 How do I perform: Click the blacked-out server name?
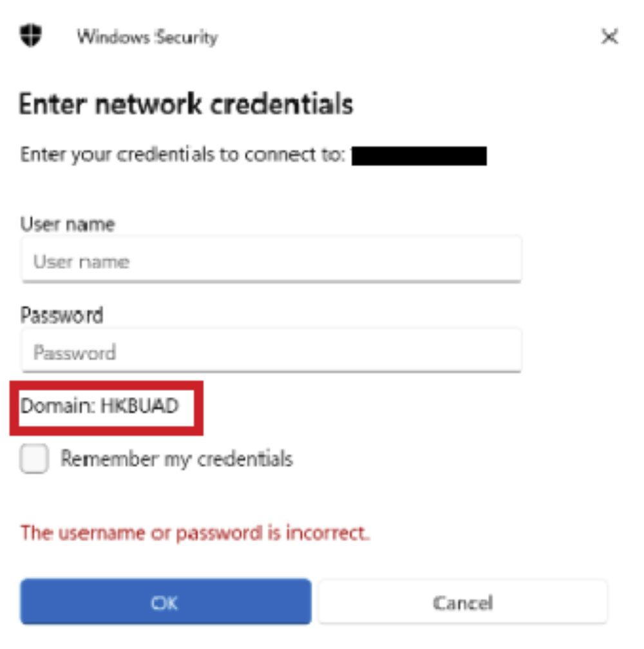pyautogui.click(x=419, y=156)
